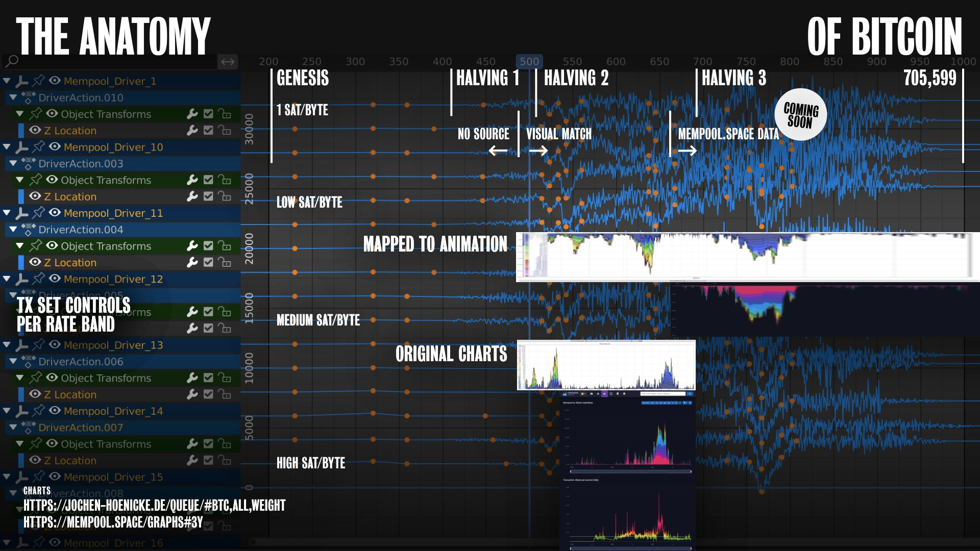Image resolution: width=980 pixels, height=551 pixels.
Task: Select Z Location channel under DriverAction.007
Action: (70, 461)
